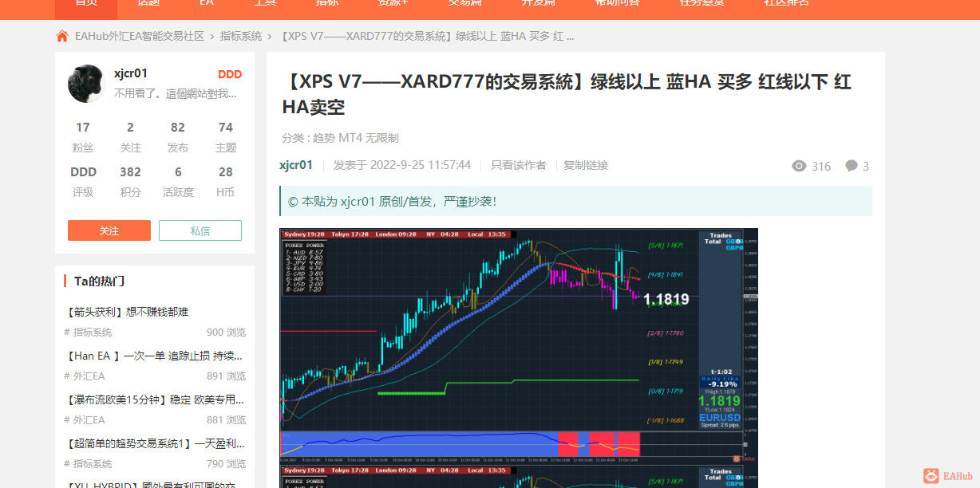Click 外汇EA tag under 瀑布流欧美 post
Viewport: 980px width, 488px height.
pos(85,420)
